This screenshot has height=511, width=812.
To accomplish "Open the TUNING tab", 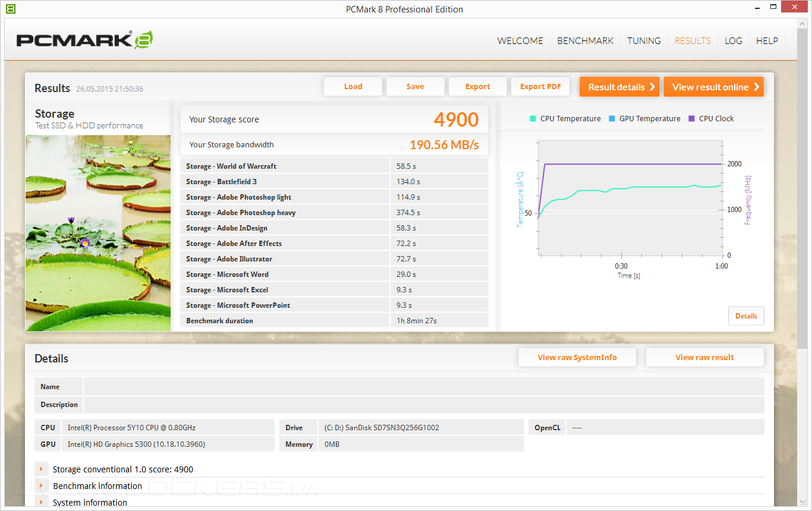I will click(x=644, y=41).
